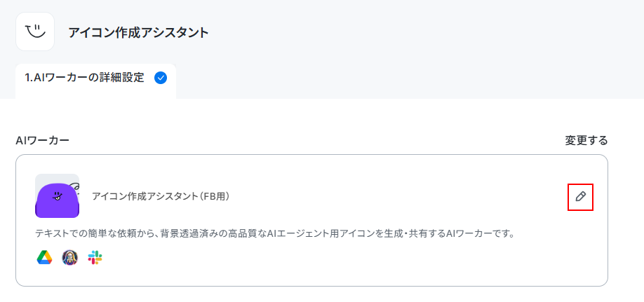Screen dimensions: 644x302
Task: Open the 1.AIワーカーの詳細設定 tab
Action: [95, 81]
